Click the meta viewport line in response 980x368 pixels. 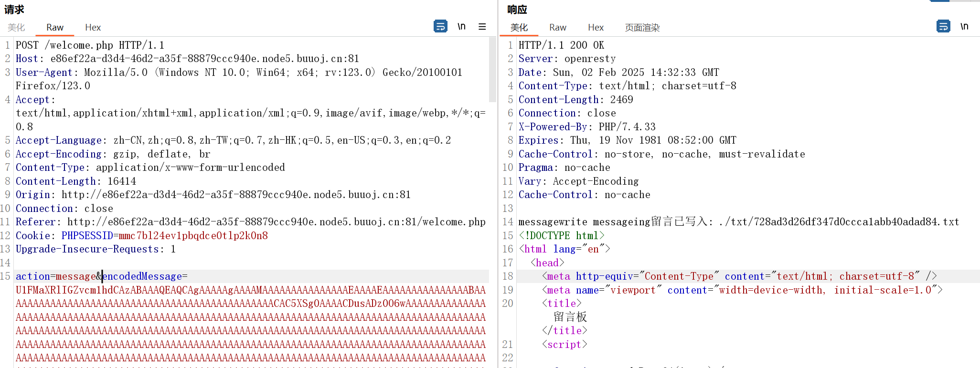(x=742, y=290)
